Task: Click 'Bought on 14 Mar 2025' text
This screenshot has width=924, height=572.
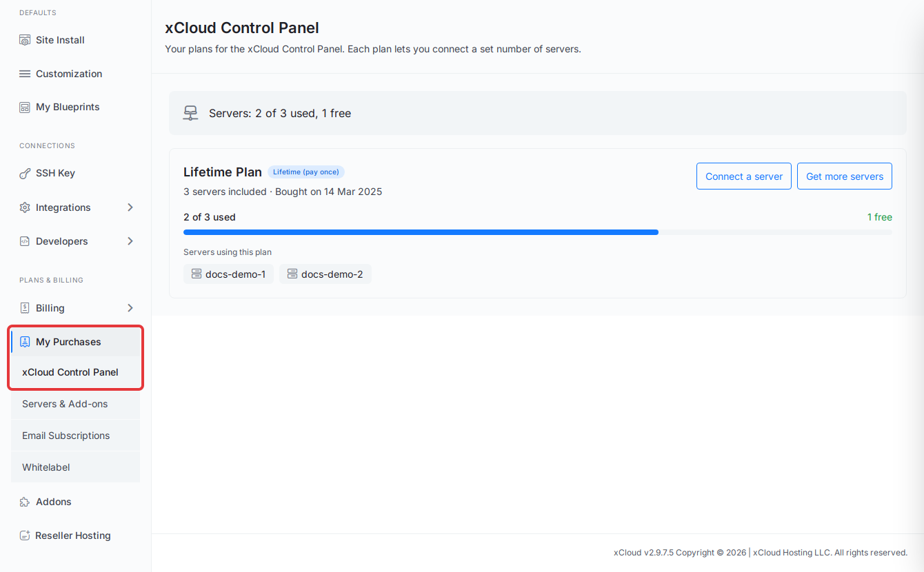Action: point(329,192)
